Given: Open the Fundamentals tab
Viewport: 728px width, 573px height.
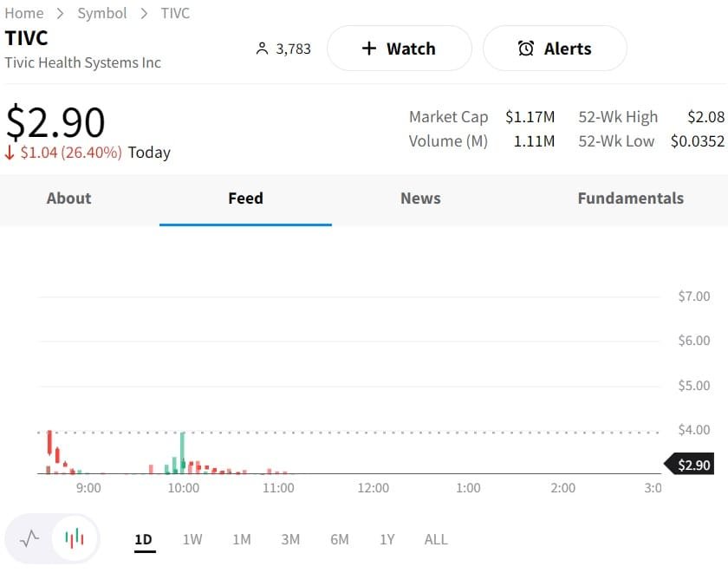Looking at the screenshot, I should (x=630, y=199).
